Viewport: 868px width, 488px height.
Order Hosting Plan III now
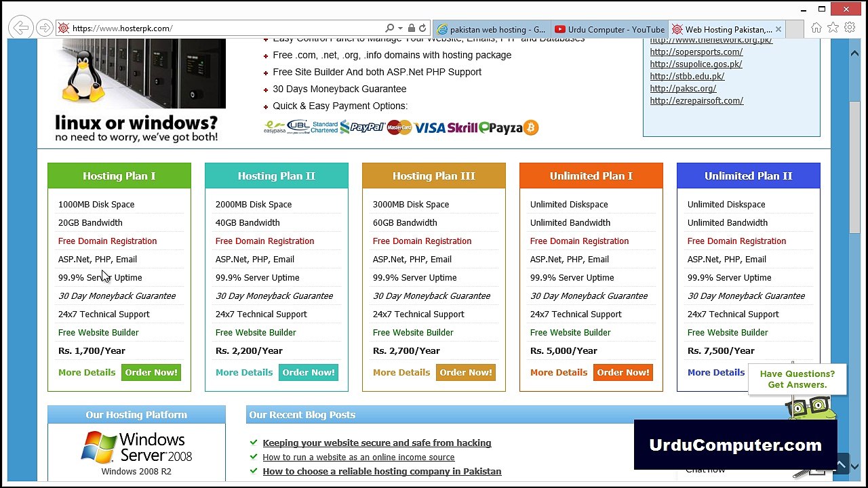(466, 372)
